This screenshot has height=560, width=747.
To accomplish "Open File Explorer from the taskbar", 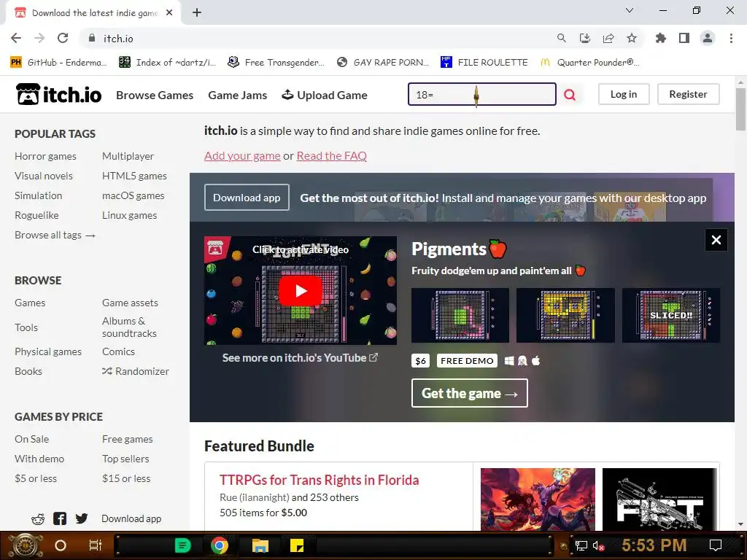I will coord(260,545).
